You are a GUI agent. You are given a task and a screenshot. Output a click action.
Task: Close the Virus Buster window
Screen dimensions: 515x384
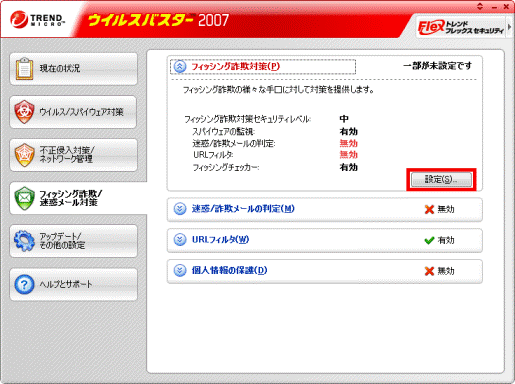coord(506,6)
